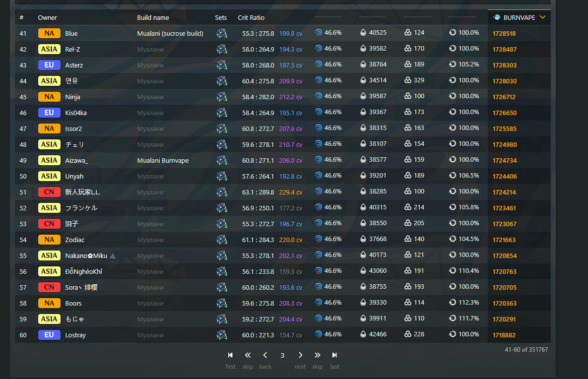The image size is (588, 379).
Task: Click owner name Sora丶绯樱
Action: 81,288
